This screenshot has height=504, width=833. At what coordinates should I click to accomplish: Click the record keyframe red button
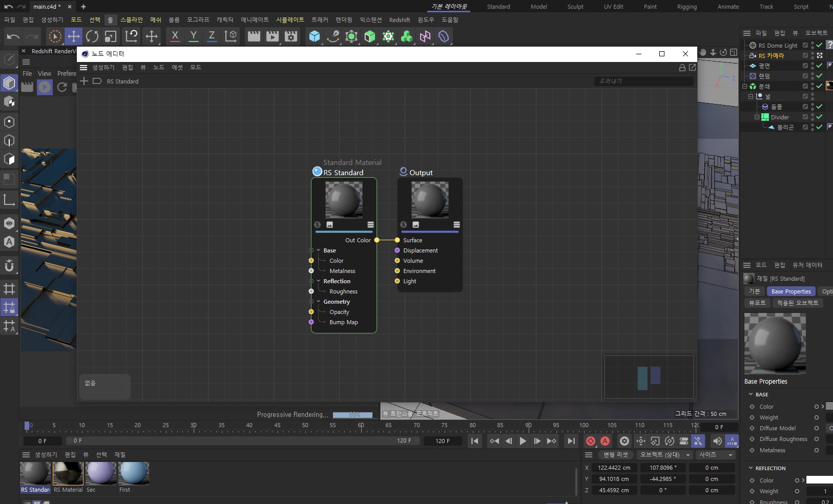[591, 441]
